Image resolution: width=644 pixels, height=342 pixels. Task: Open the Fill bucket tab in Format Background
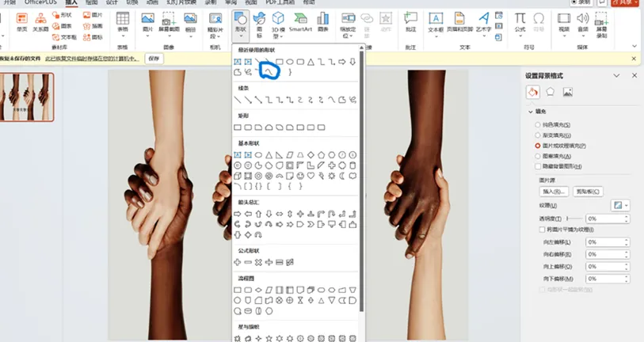click(532, 92)
